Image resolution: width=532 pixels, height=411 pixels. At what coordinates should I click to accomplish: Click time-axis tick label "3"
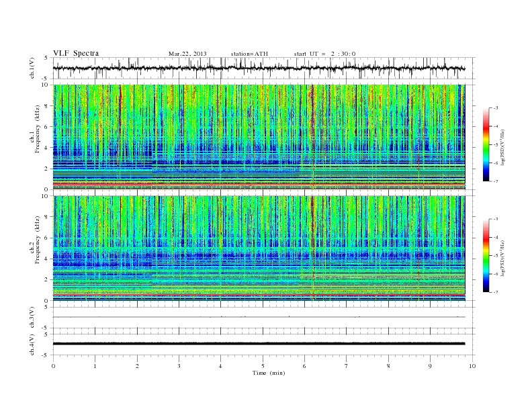click(179, 366)
